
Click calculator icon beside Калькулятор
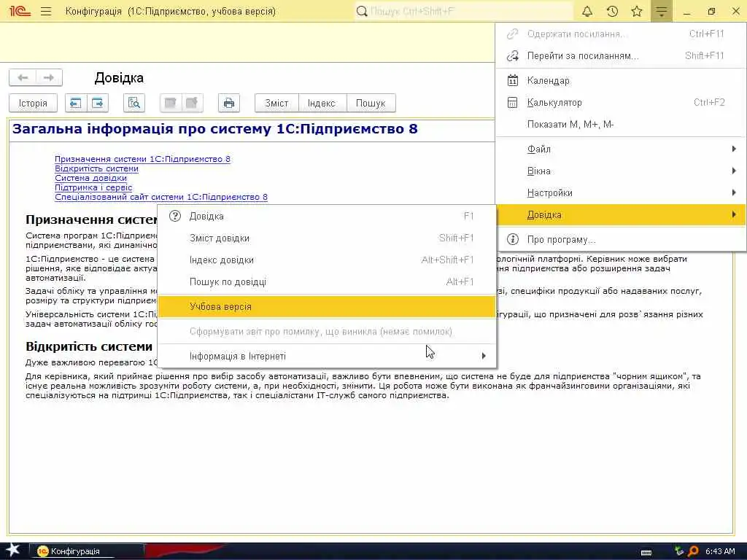point(513,102)
